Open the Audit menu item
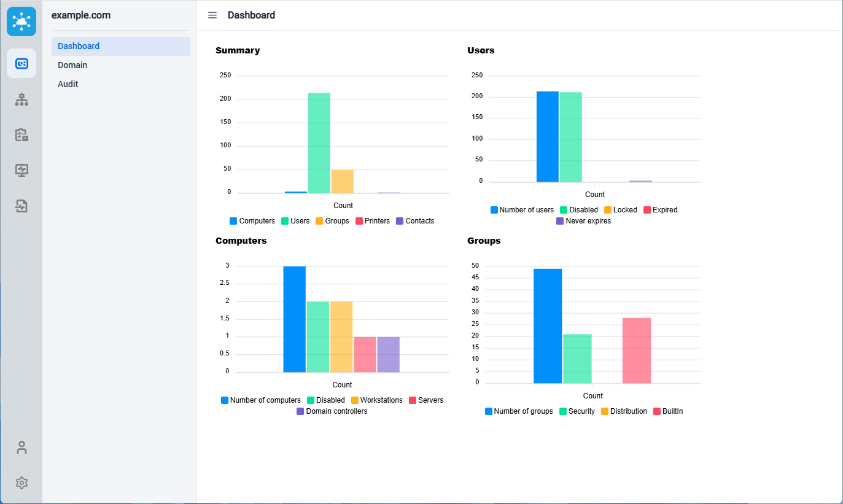Screen dimensions: 843x504 [68, 84]
